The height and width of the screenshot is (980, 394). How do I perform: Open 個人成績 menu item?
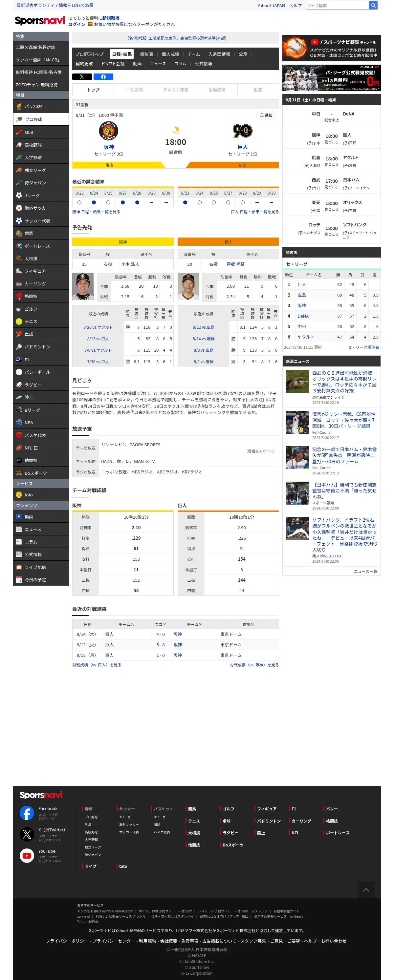pyautogui.click(x=170, y=54)
